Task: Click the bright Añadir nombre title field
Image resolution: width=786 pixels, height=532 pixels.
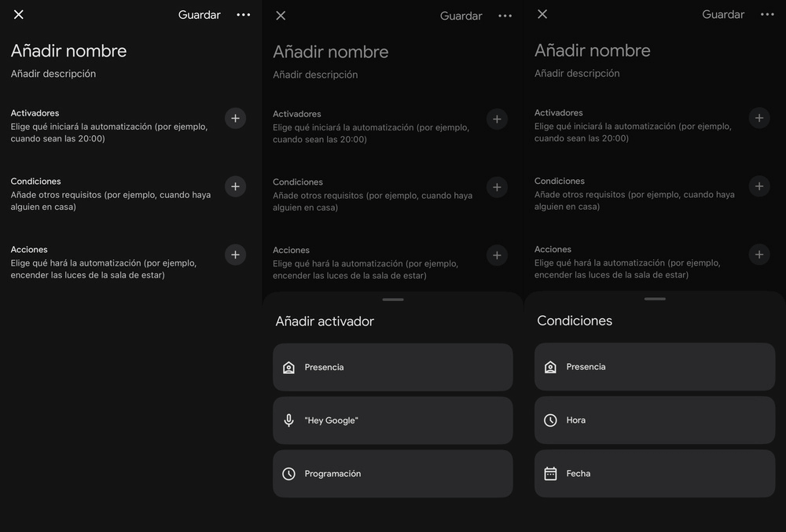Action: (x=68, y=50)
